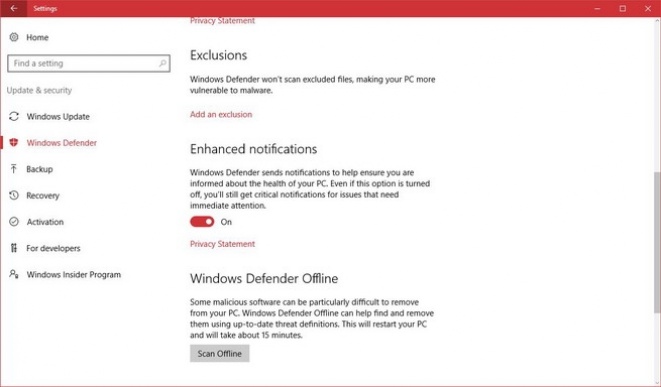Maximize the Settings window

623,8
